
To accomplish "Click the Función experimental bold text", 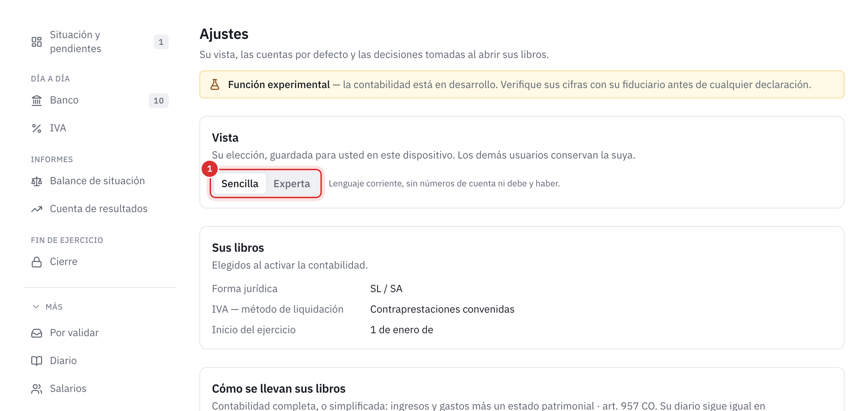I will point(279,85).
